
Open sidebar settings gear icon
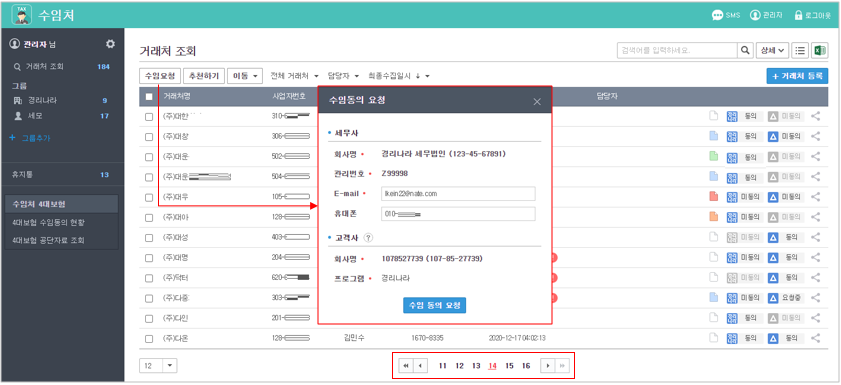[110, 44]
